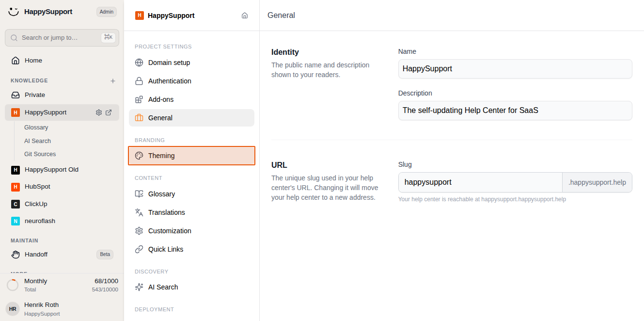Image resolution: width=644 pixels, height=321 pixels.
Task: Select ClickUp project in sidebar
Action: point(62,204)
